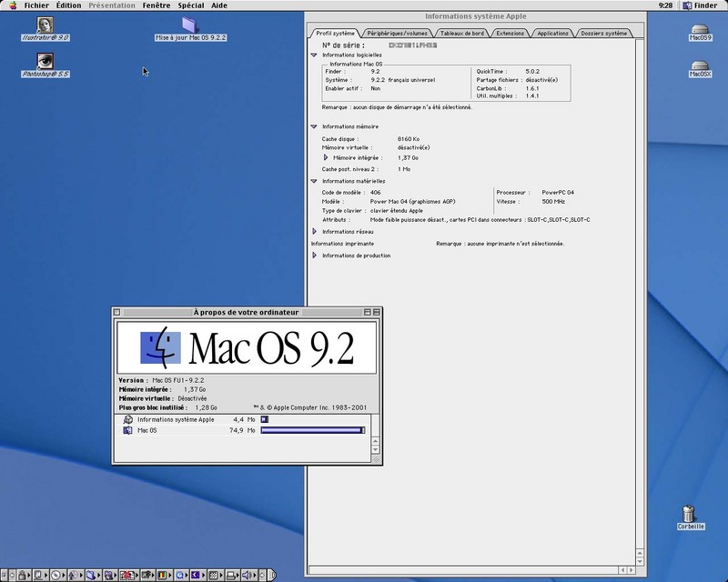Expand the Mémoire intégrée details
Screen dimensions: 728x582
click(x=326, y=158)
